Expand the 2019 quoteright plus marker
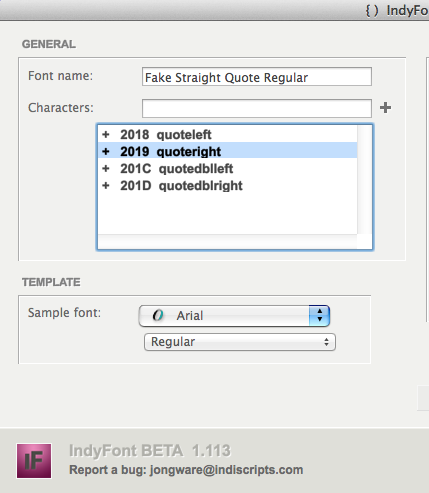The image size is (429, 493). point(106,151)
